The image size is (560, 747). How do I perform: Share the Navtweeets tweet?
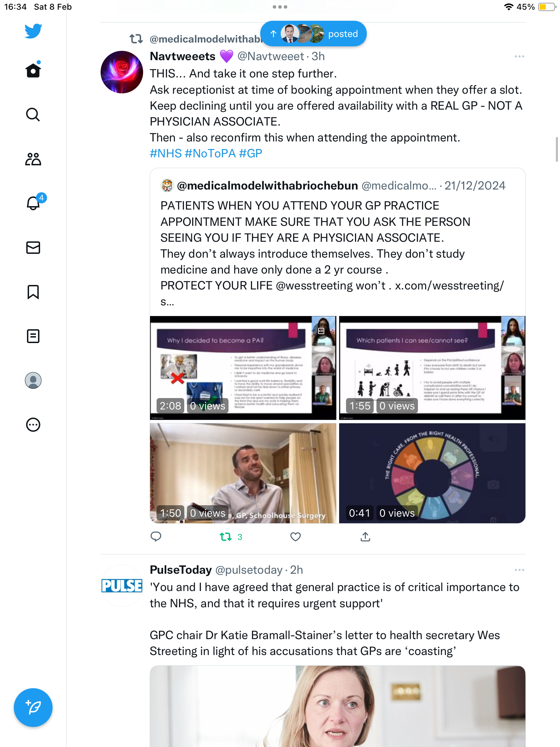click(365, 537)
